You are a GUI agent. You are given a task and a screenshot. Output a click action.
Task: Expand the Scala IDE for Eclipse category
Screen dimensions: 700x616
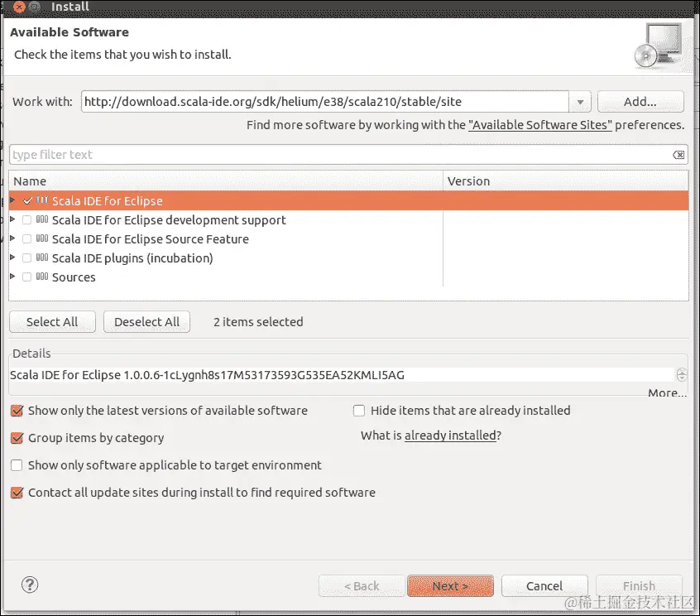point(12,200)
